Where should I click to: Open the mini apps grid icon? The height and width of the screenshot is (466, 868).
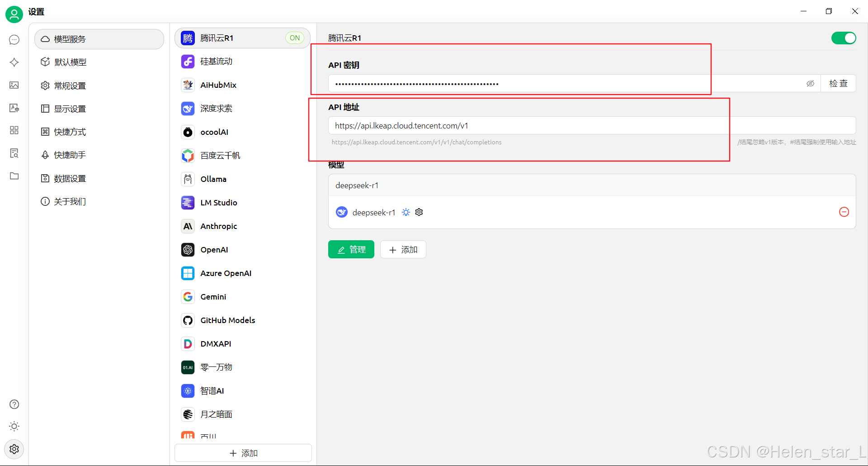tap(14, 130)
